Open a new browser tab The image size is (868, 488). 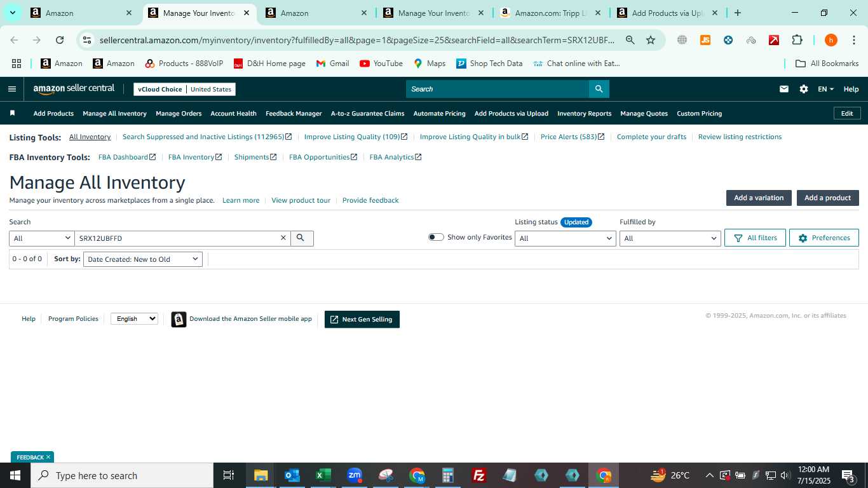coord(737,13)
